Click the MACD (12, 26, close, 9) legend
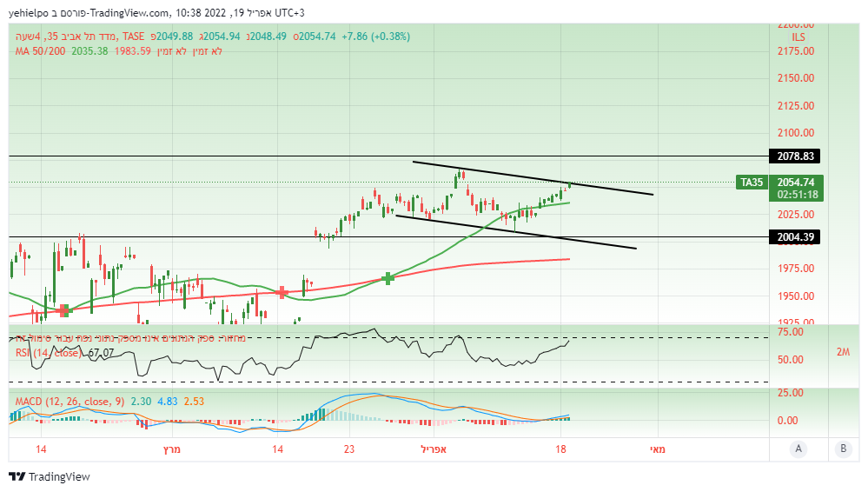868x492 pixels. click(x=70, y=401)
